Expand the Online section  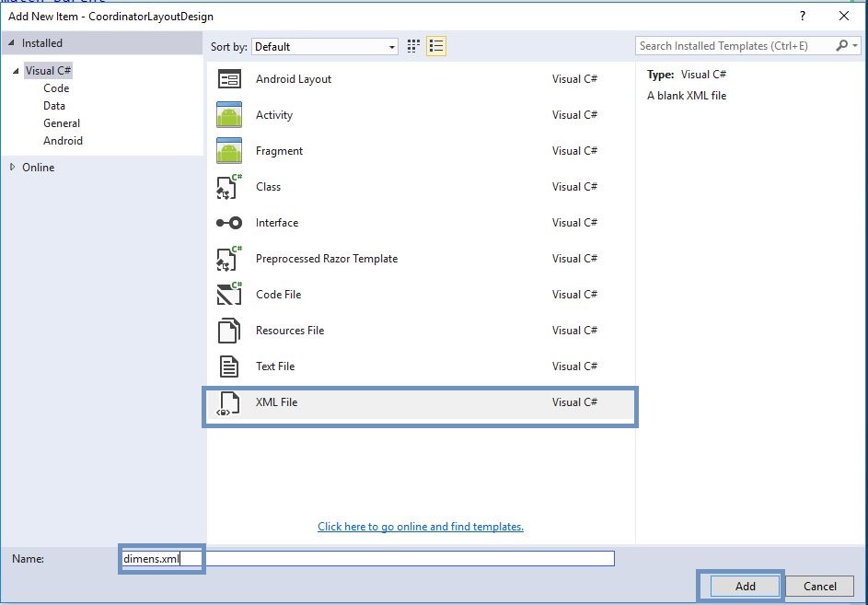12,167
